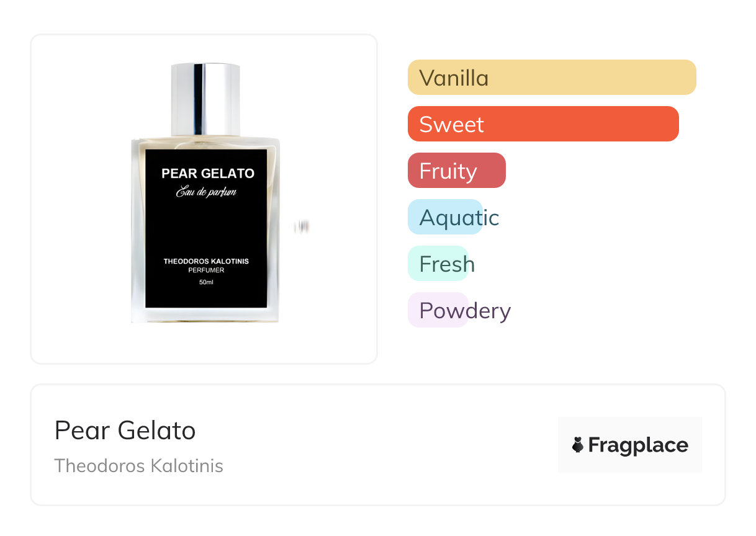This screenshot has height=536, width=756.
Task: Choose the light blue Aquatic accord bar
Action: (x=444, y=217)
